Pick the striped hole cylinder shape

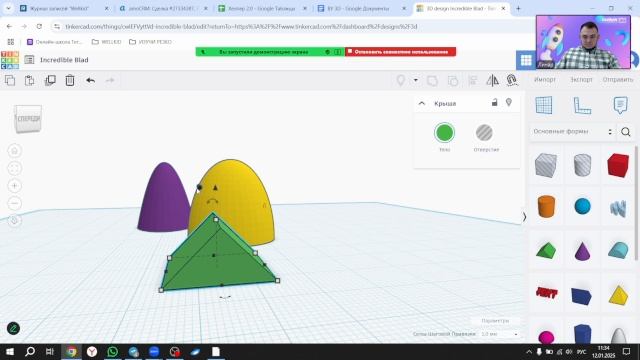click(x=582, y=165)
